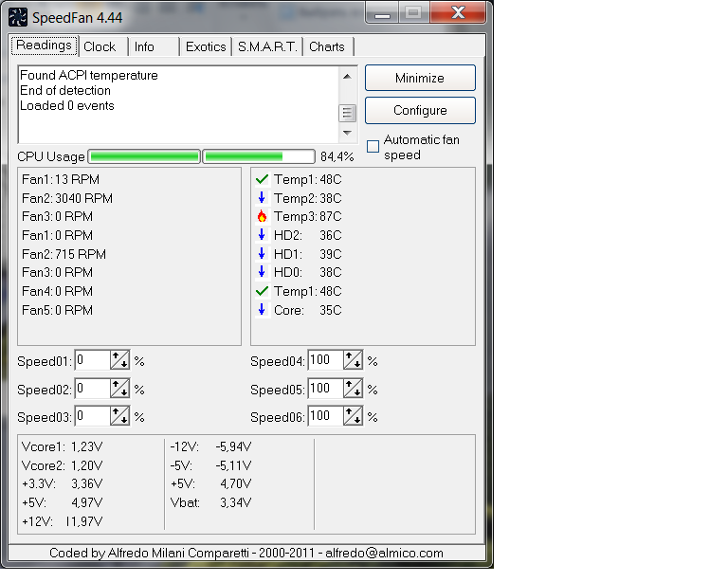
Task: Click blue down arrow icon beside HD2
Action: (x=262, y=235)
